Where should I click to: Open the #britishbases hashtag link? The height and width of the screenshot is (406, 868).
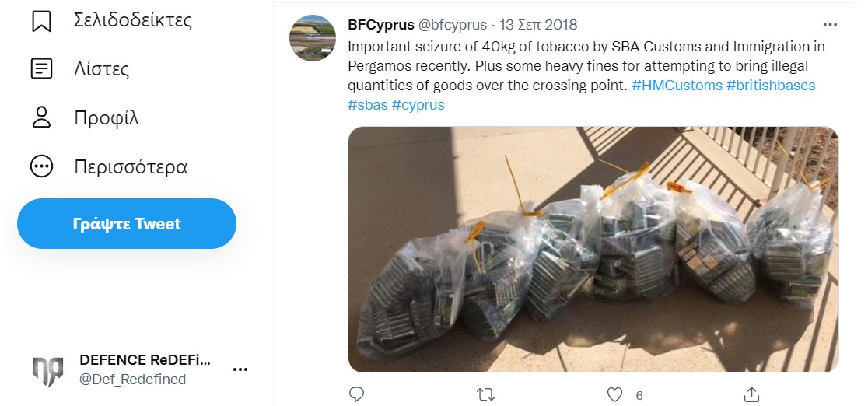[771, 86]
